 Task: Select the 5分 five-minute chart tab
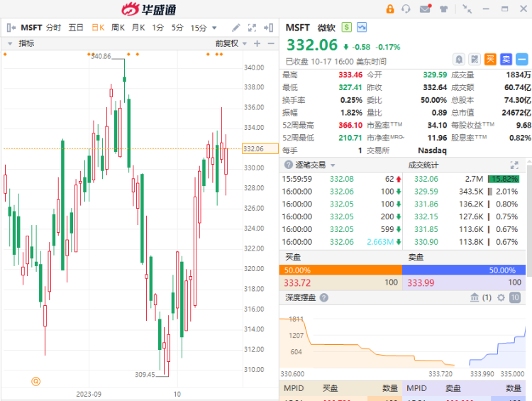coord(177,28)
